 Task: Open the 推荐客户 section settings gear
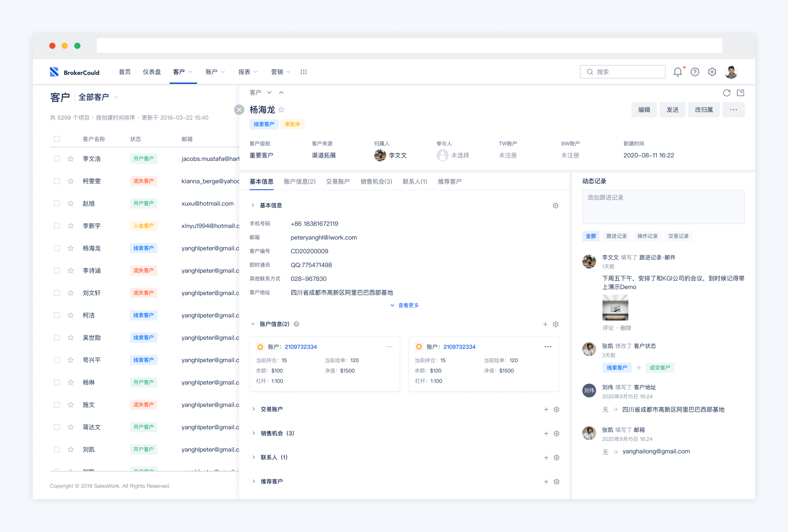point(557,482)
